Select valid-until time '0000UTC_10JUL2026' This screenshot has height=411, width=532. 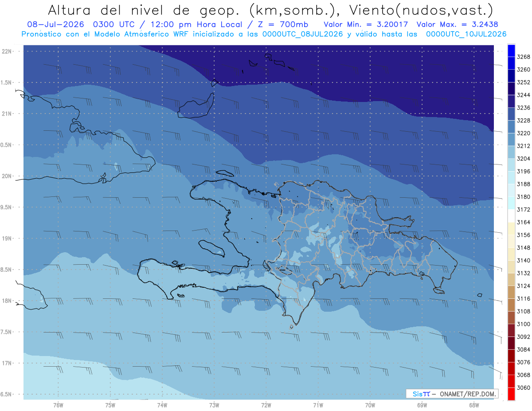click(x=466, y=34)
